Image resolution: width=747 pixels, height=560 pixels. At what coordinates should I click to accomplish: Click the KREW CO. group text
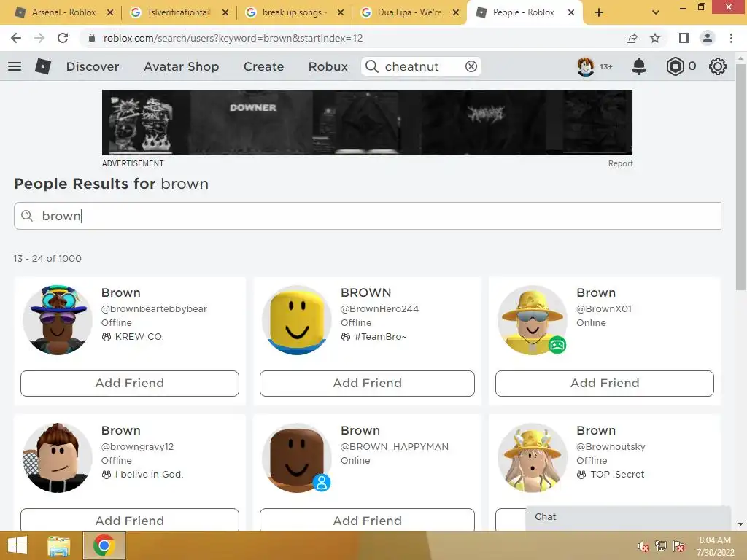[x=139, y=337]
